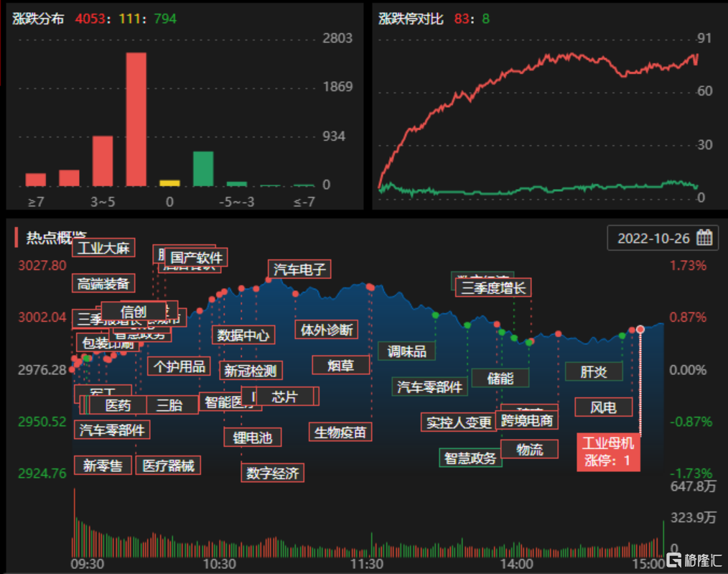Select the 跨境电商 tag

tap(527, 420)
